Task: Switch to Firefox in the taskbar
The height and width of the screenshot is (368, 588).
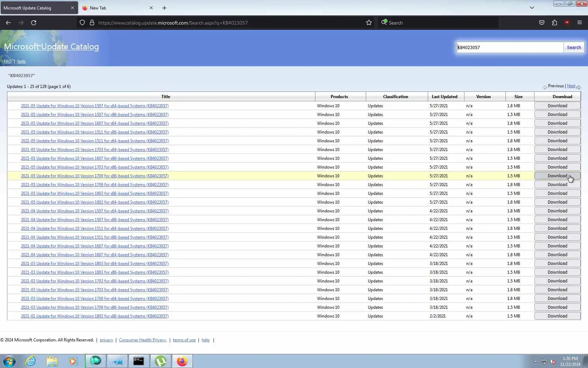Action: pyautogui.click(x=182, y=361)
